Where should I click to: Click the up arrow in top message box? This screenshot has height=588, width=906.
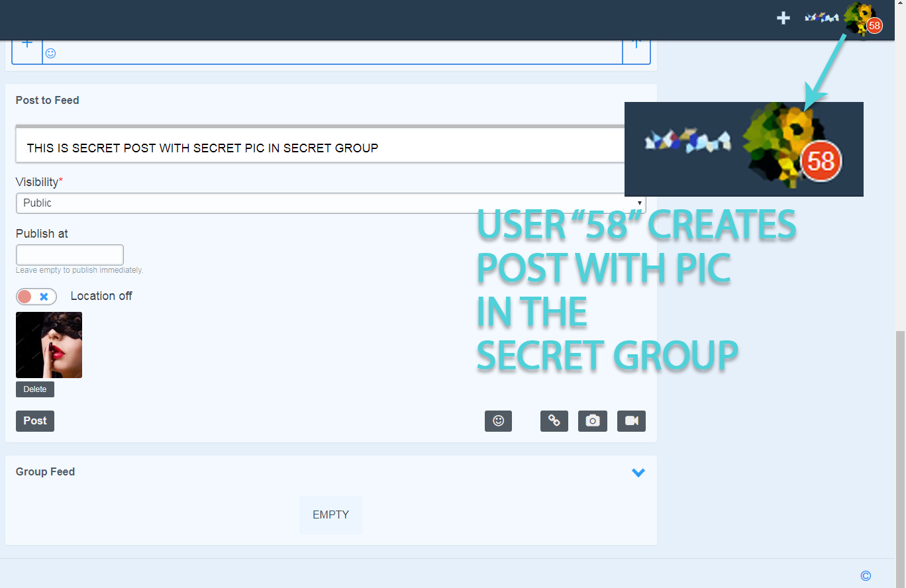pyautogui.click(x=636, y=46)
